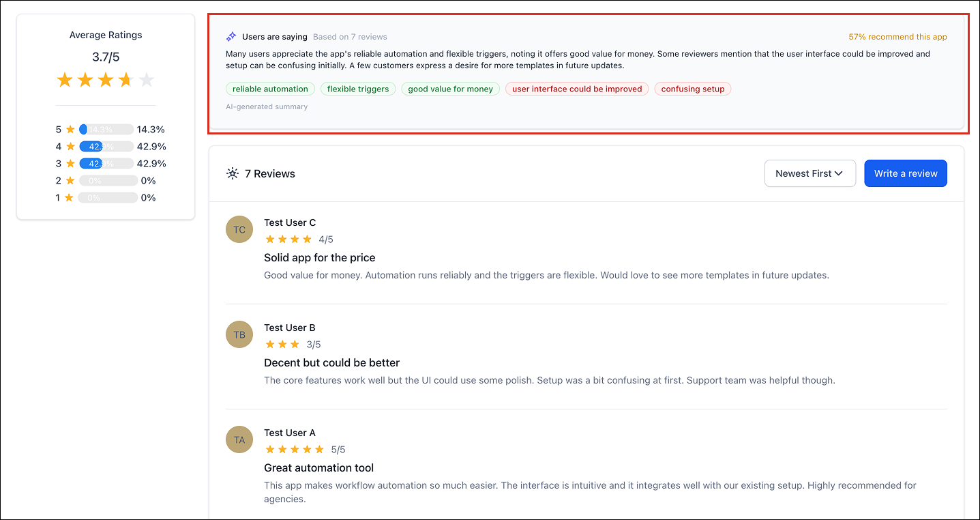Click the AI summary paragraph about reliable automation
The image size is (980, 520).
point(578,59)
